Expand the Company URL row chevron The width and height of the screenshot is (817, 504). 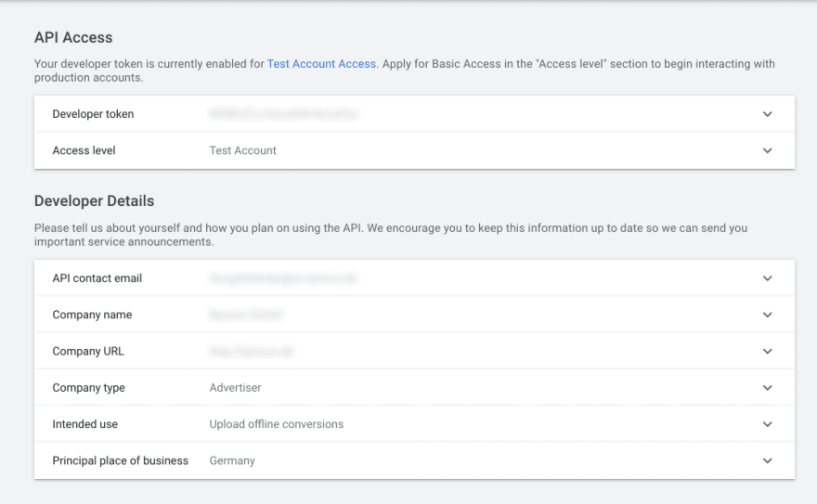(x=767, y=351)
